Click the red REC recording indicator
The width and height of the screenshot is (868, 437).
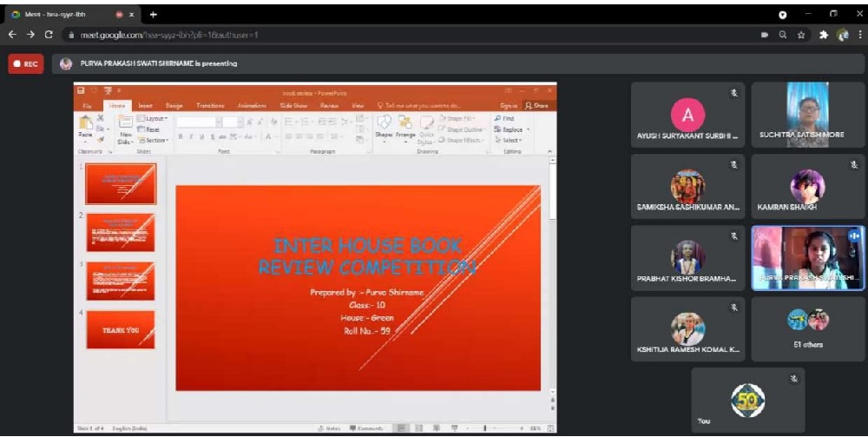coord(25,63)
